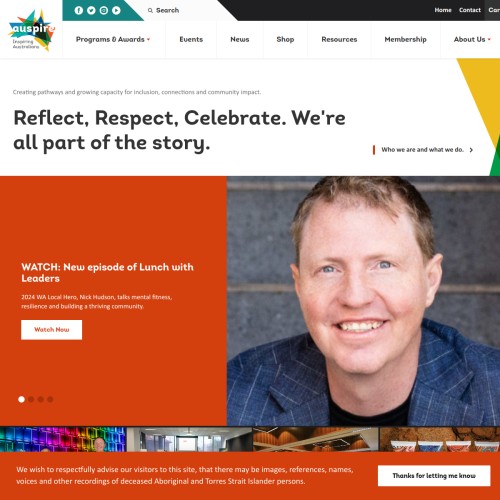Select the second carousel slide dot

(31, 399)
